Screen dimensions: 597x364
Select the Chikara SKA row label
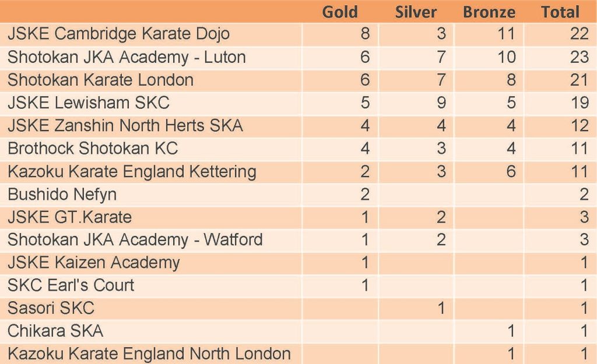click(x=55, y=331)
